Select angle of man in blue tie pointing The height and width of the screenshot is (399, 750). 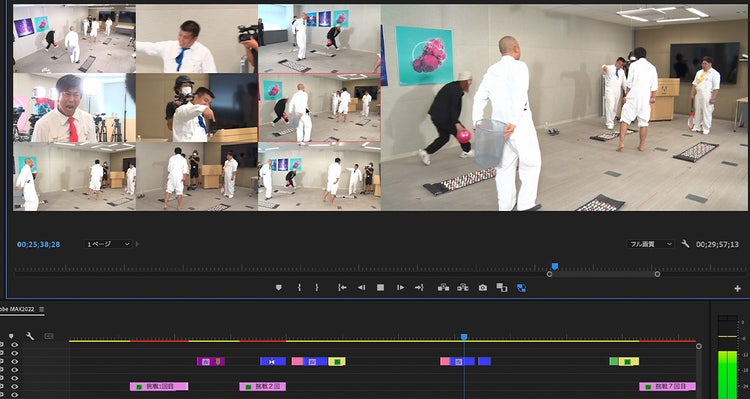pos(197,39)
